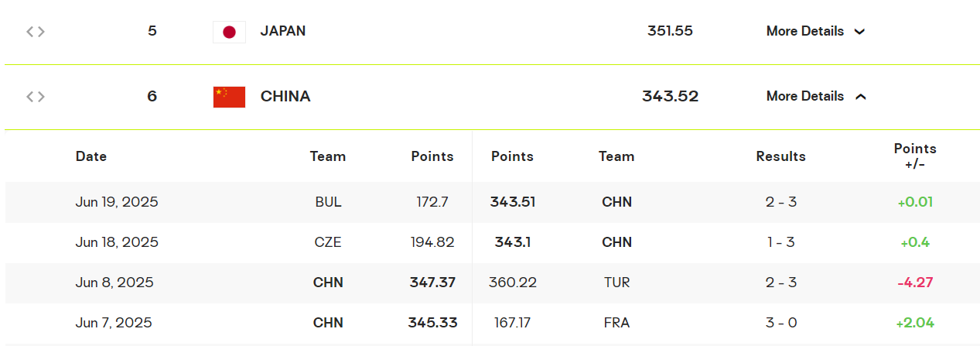
Task: Select the Jun 19, 2025 match row
Action: click(x=492, y=202)
